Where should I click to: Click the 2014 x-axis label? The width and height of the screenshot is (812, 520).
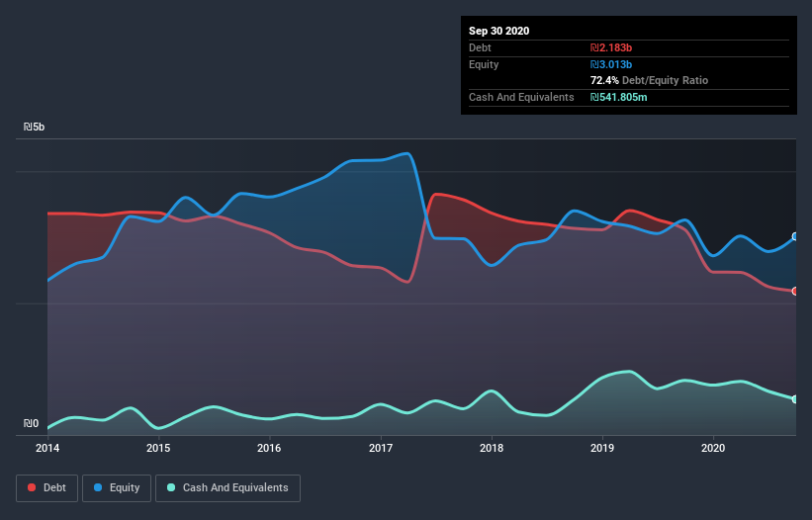coord(47,448)
